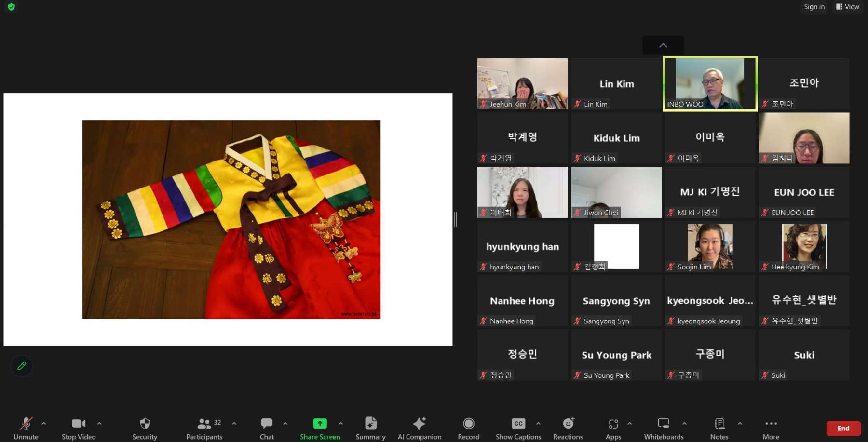868x442 pixels.
Task: Open the meeting Summary tool
Action: pyautogui.click(x=370, y=428)
